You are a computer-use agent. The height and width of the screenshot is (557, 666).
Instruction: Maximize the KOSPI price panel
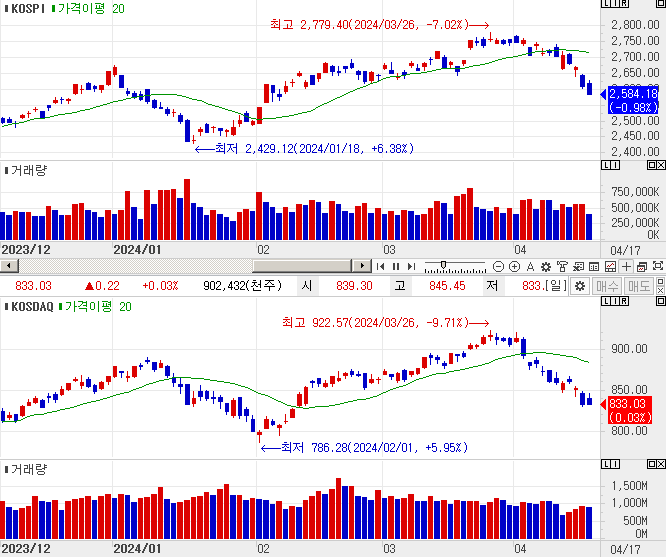[x=660, y=3]
